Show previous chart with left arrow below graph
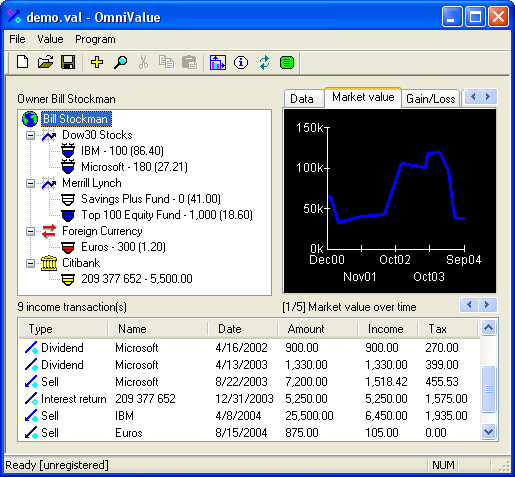 click(469, 305)
